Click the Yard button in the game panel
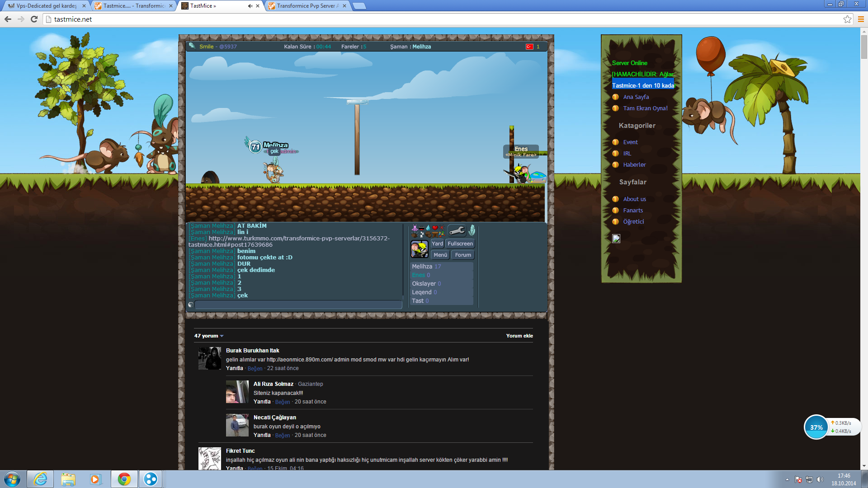The image size is (868, 488). point(437,244)
